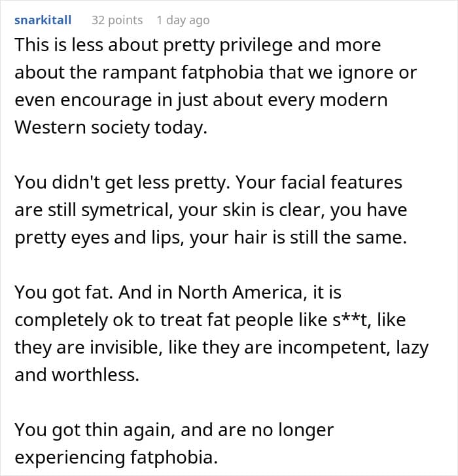Open the 1 day ago timestamp permalink

tap(183, 20)
